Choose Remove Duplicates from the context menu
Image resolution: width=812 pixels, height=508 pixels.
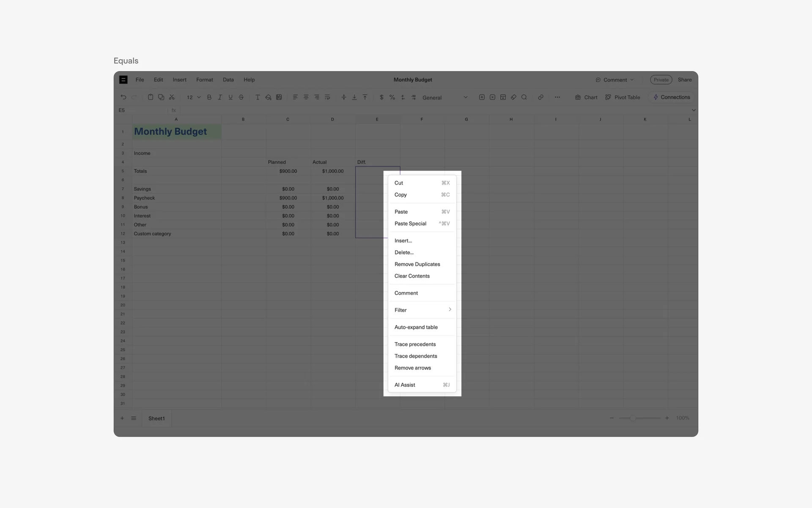click(417, 264)
